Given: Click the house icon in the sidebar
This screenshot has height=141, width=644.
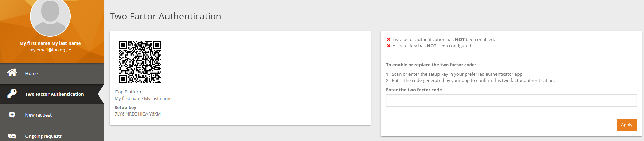Looking at the screenshot, I should 12,73.
